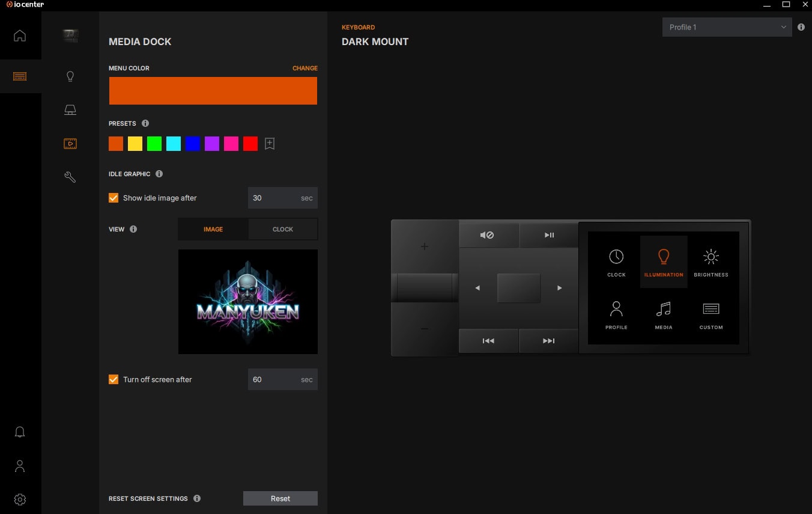Select the green preset color swatch
Viewport: 812px width, 514px height.
point(154,144)
